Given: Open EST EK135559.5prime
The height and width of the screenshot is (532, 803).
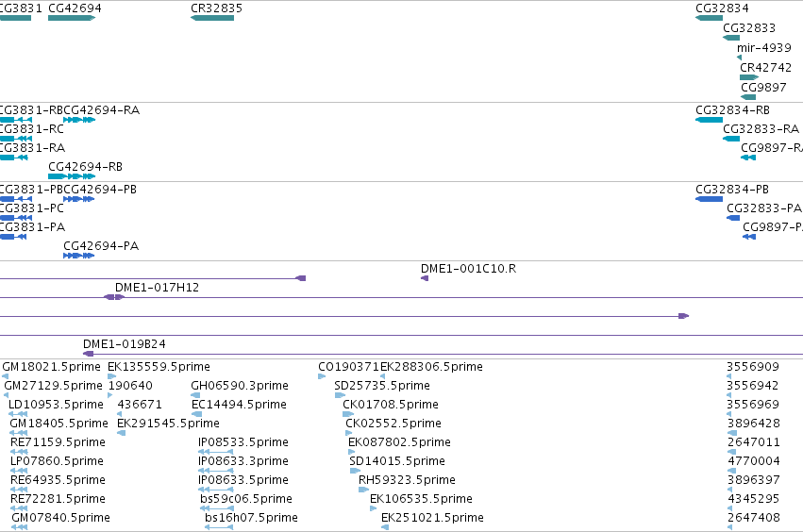Looking at the screenshot, I should pyautogui.click(x=159, y=367).
